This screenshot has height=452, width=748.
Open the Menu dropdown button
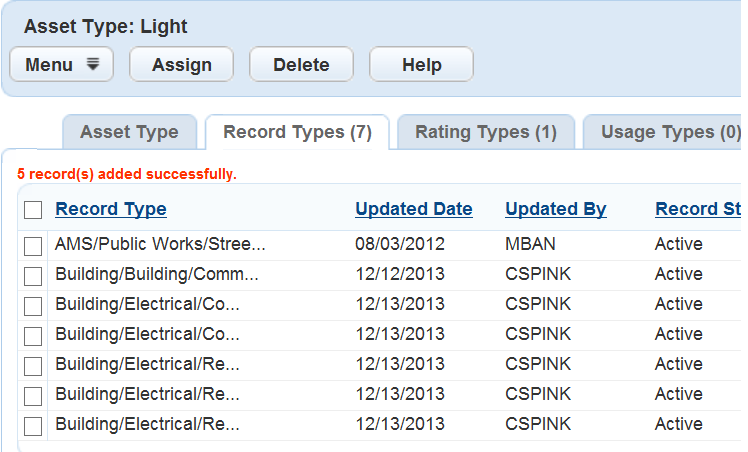(61, 65)
